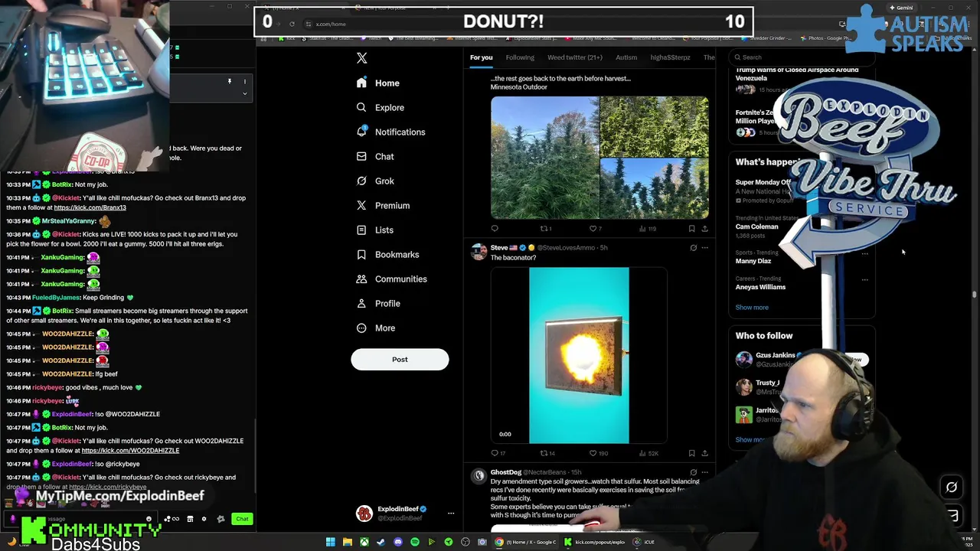Switch to Following tab
Viewport: 980px width, 551px height.
pyautogui.click(x=520, y=57)
